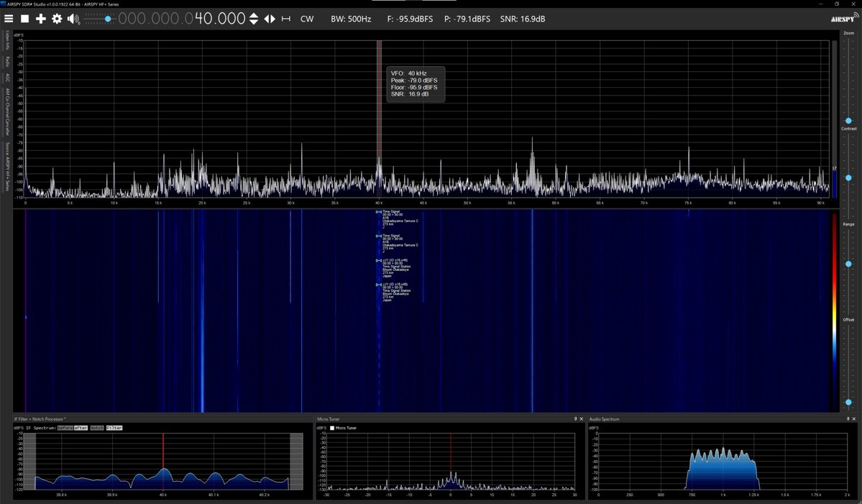Viewport: 862px width, 504px height.
Task: Click the IF filter center line at 40 k
Action: (x=162, y=461)
